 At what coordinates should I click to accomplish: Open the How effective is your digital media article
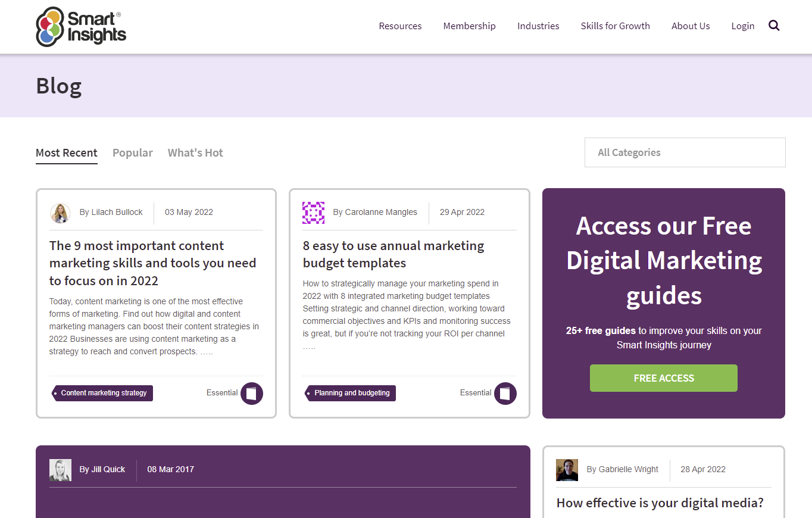660,503
